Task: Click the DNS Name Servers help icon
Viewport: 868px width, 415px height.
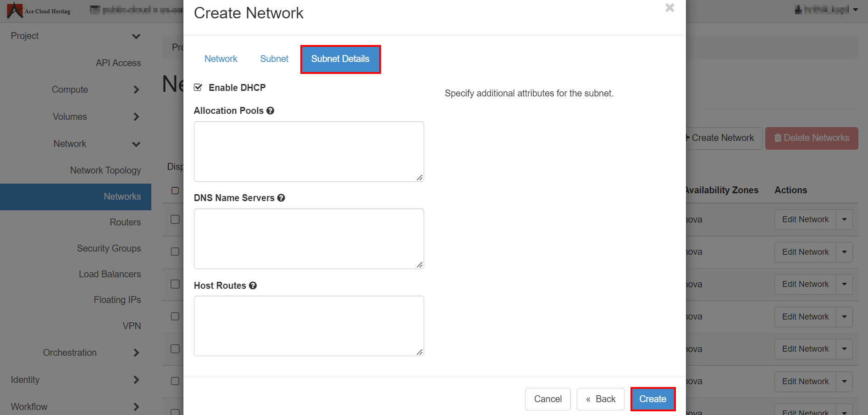Action: [x=281, y=198]
